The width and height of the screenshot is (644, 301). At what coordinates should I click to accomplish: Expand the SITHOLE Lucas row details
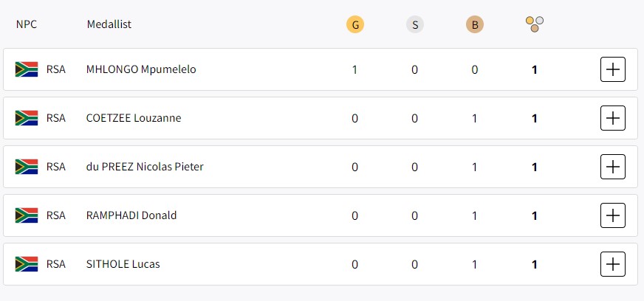coord(613,264)
